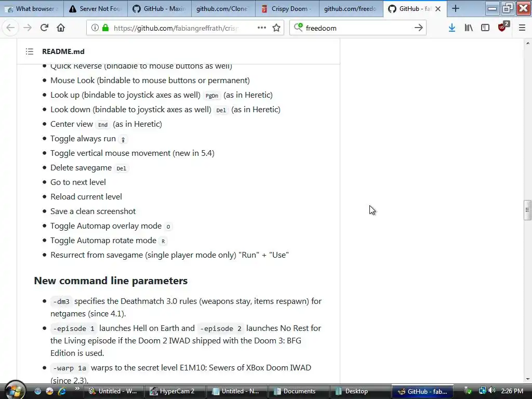Open the README table of contents icon
The height and width of the screenshot is (399, 532).
[30, 51]
